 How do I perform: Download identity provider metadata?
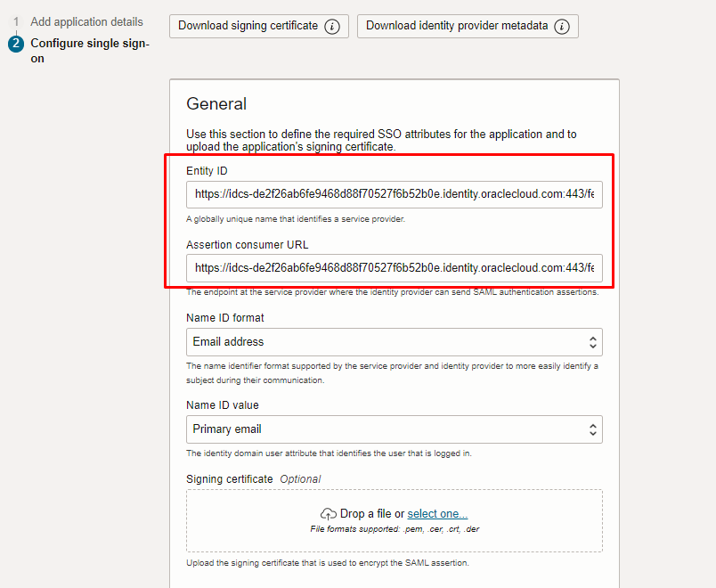coord(468,26)
